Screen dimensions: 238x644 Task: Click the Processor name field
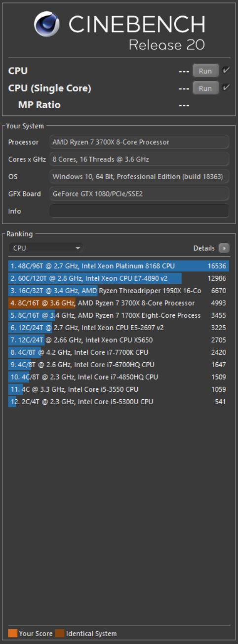pyautogui.click(x=139, y=142)
